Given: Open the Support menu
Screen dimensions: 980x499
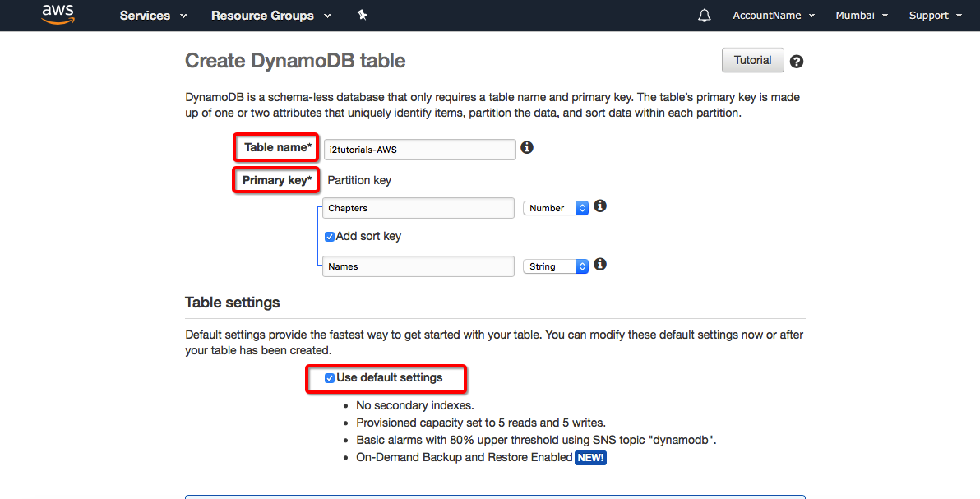Looking at the screenshot, I should click(x=935, y=16).
